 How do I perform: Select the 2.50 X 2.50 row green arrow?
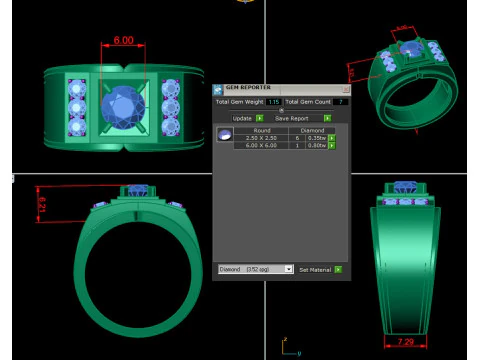pos(332,138)
